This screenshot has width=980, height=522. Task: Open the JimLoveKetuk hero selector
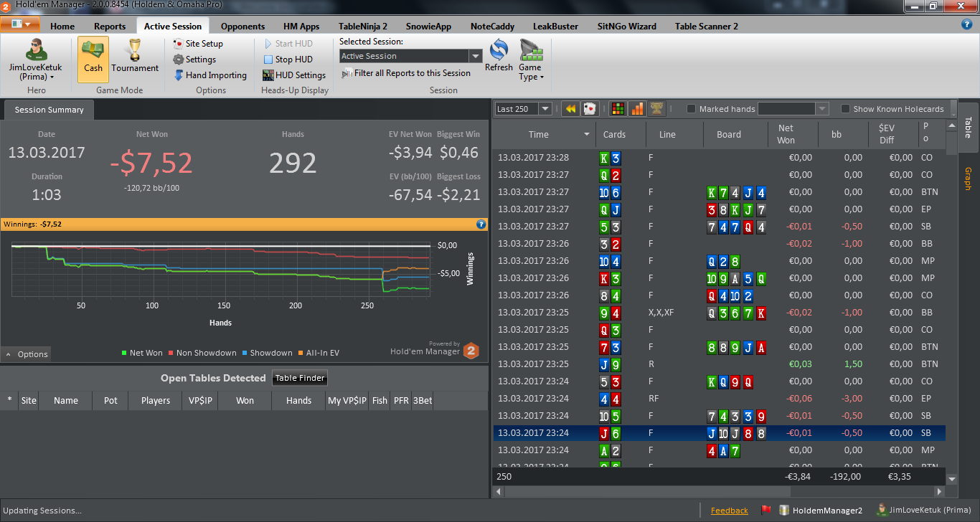coord(36,60)
